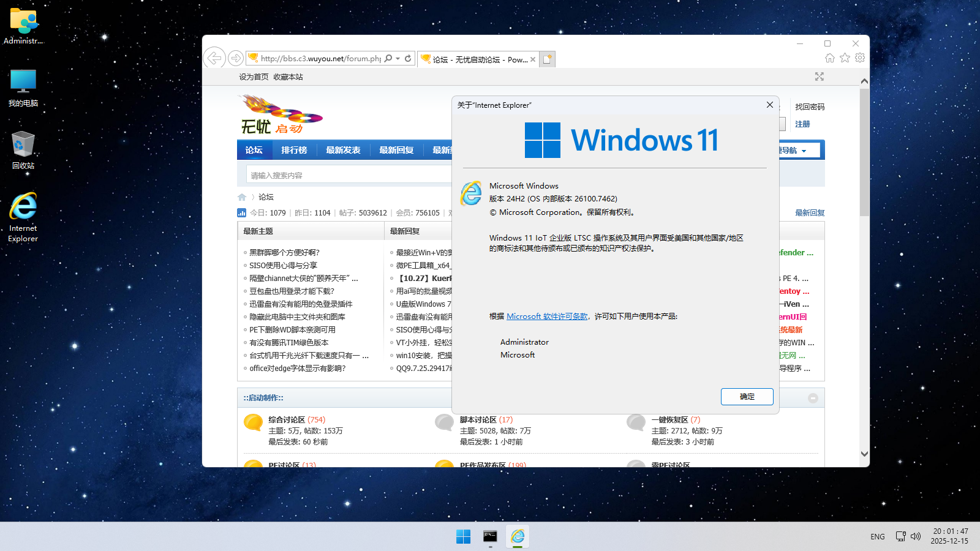Viewport: 980px width, 551px height.
Task: Click the IE back navigation arrow
Action: 214,58
